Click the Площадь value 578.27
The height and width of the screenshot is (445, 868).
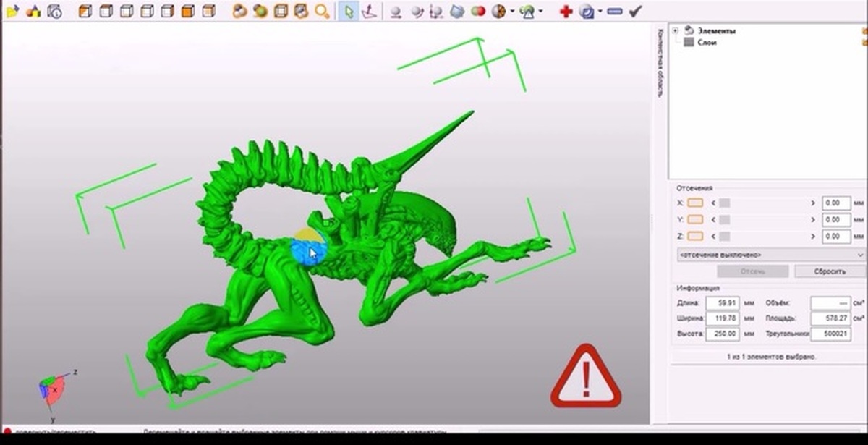pyautogui.click(x=830, y=318)
